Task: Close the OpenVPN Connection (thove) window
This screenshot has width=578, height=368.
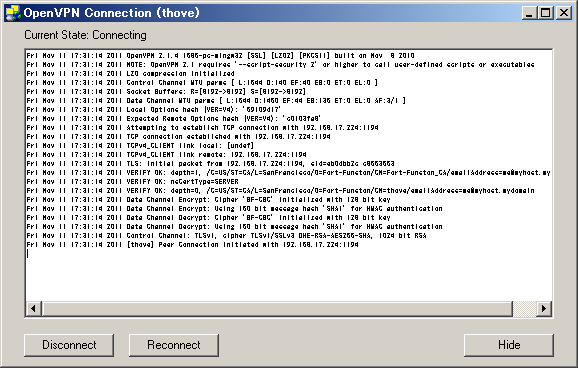Action: (x=564, y=13)
